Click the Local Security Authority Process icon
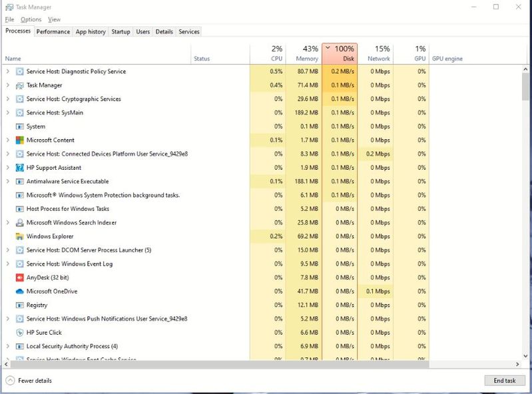 (20, 347)
